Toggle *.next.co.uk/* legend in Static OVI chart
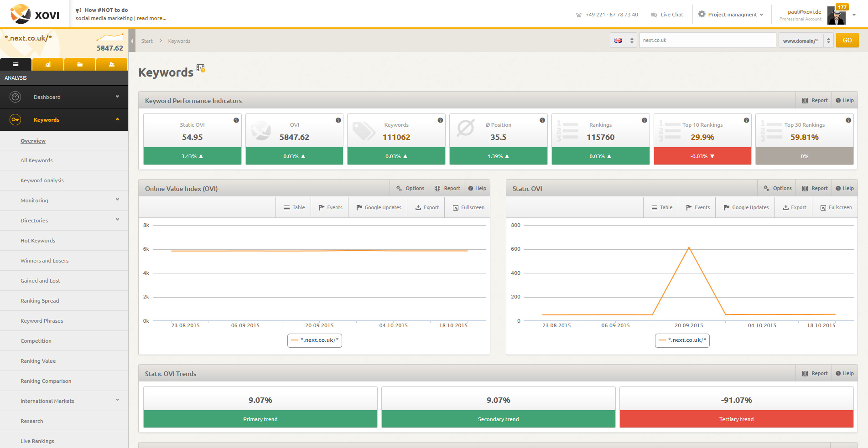Screen dimensions: 868x448 pyautogui.click(x=682, y=340)
